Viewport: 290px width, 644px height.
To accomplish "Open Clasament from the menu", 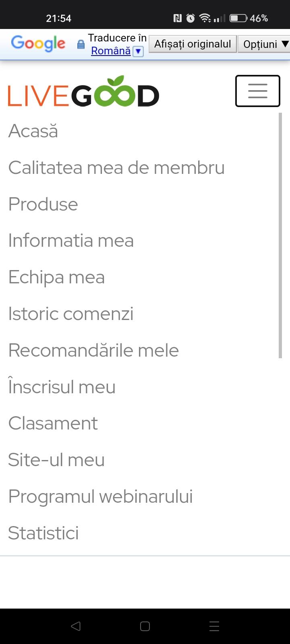I will [53, 423].
